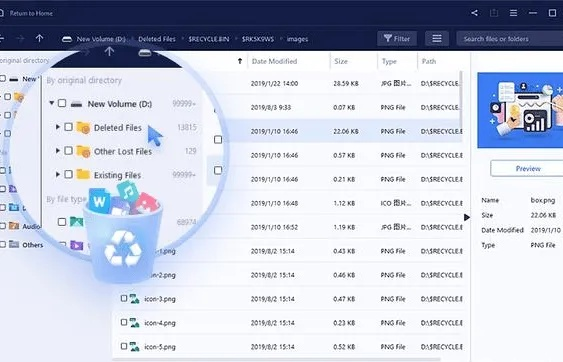Click the Search files or folders field
563x362 pixels.
[x=510, y=38]
